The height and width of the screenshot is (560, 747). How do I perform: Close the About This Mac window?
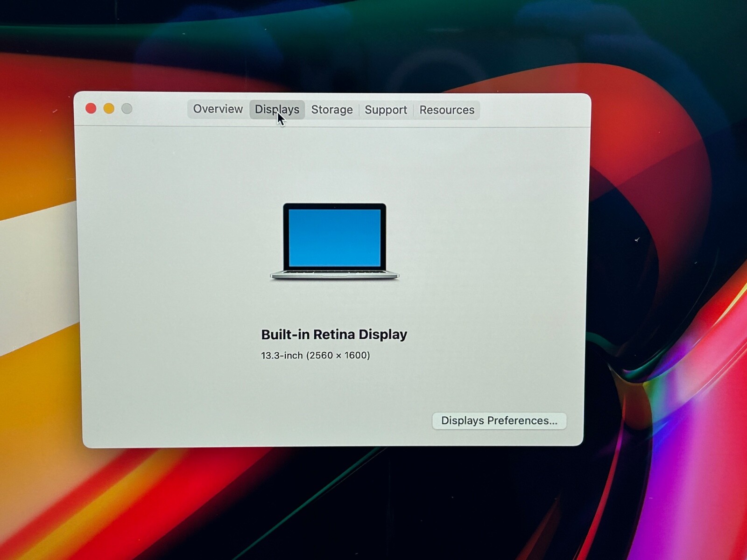(x=91, y=109)
